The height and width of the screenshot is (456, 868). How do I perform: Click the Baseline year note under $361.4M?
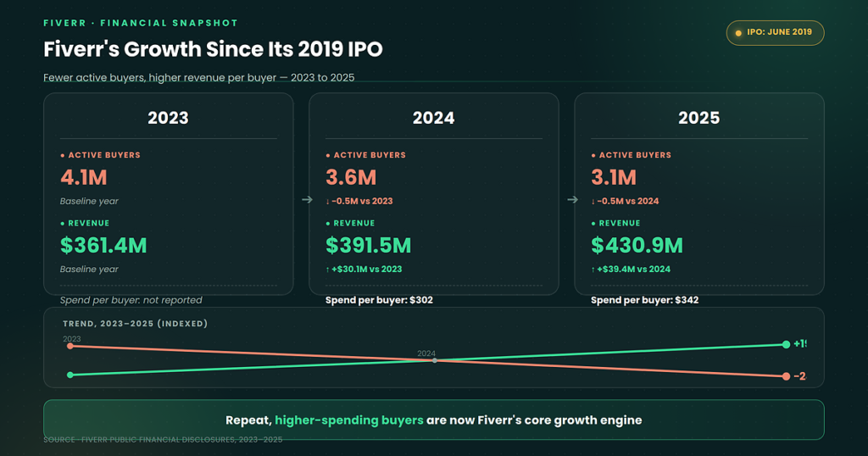(x=89, y=269)
